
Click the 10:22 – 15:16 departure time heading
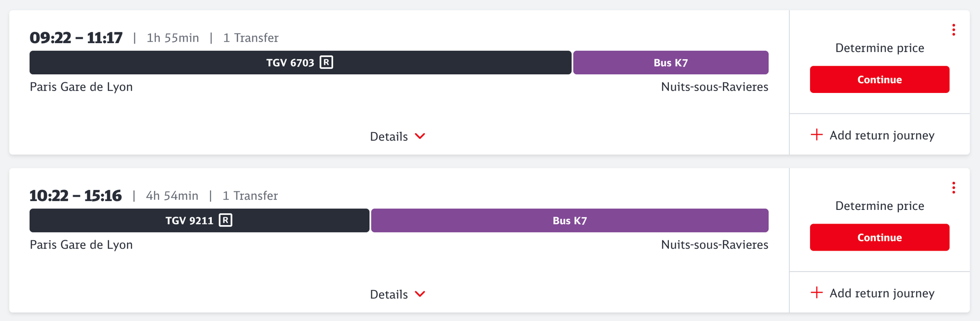tap(75, 196)
